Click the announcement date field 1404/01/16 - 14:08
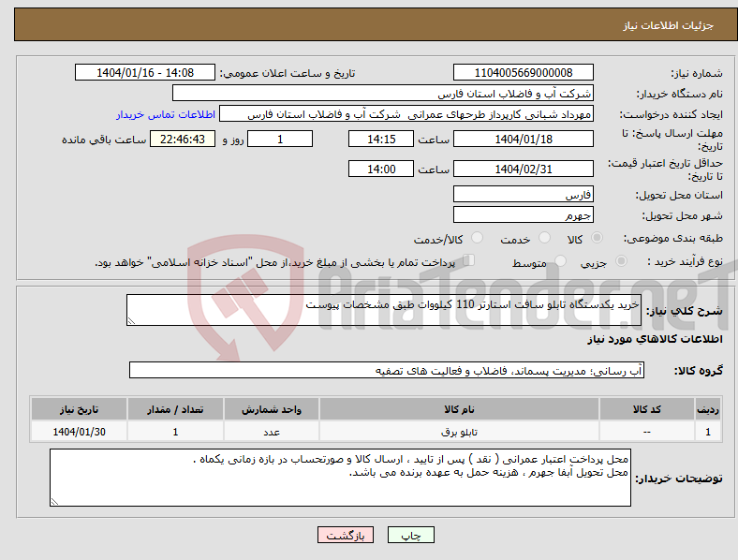 (x=145, y=72)
